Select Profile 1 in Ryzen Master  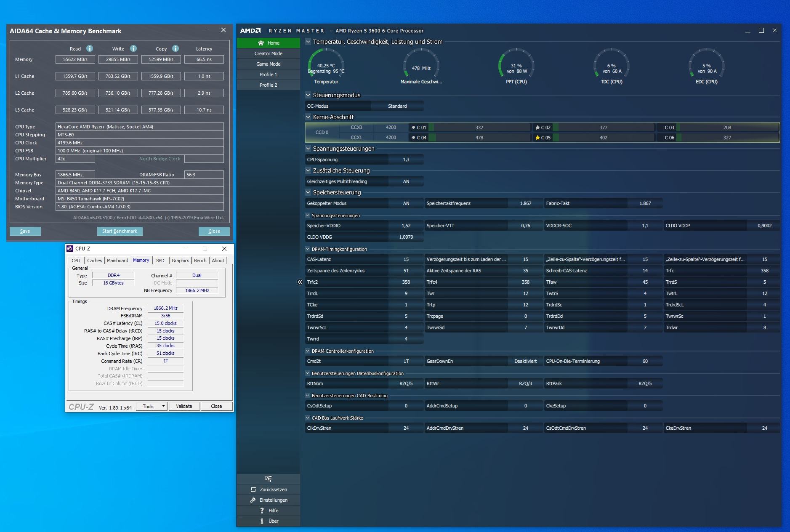click(x=269, y=74)
